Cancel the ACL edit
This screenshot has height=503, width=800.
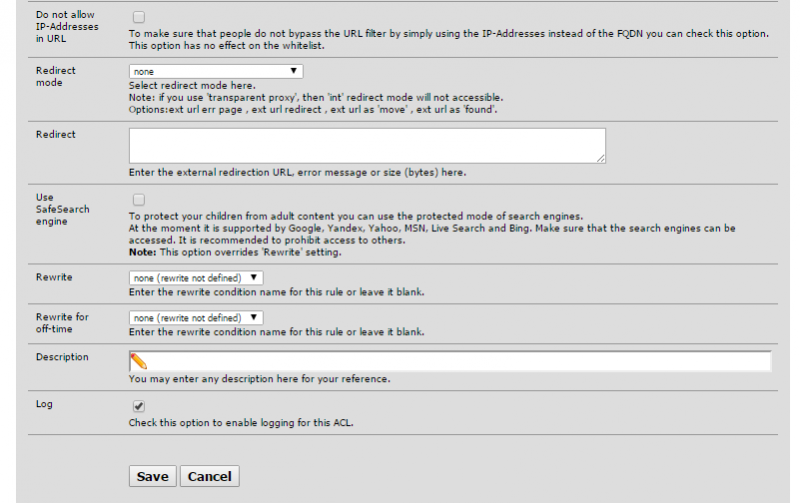[210, 476]
